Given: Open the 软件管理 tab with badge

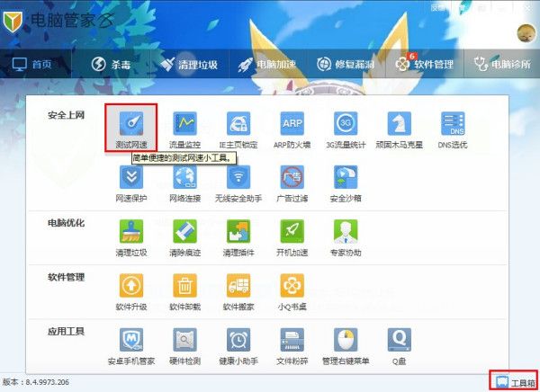Looking at the screenshot, I should pyautogui.click(x=424, y=64).
